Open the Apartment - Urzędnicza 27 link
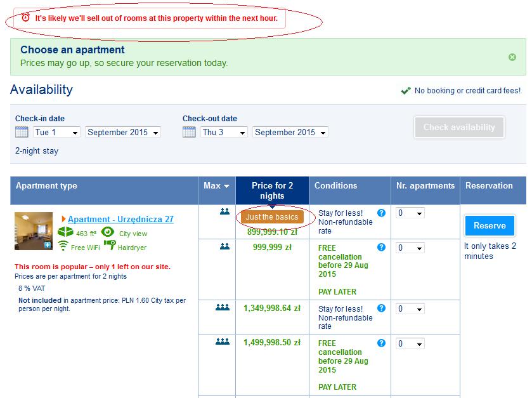The height and width of the screenshot is (398, 532). [x=120, y=220]
